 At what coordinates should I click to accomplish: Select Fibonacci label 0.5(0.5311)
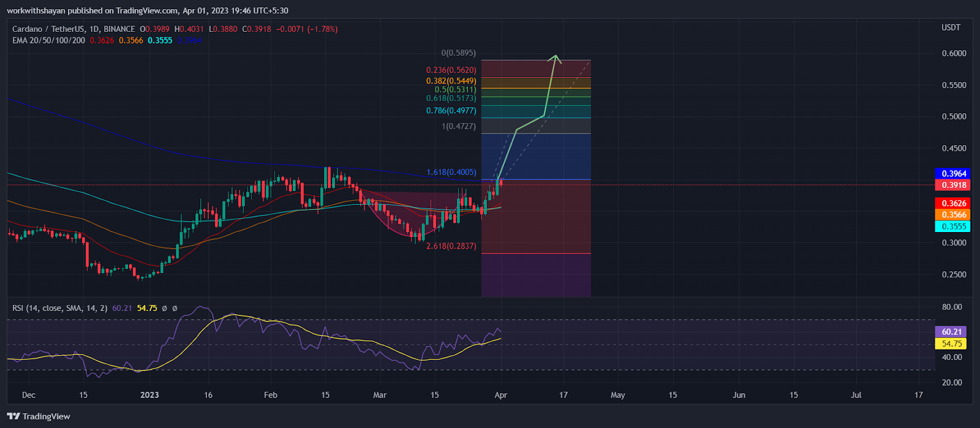(x=455, y=89)
